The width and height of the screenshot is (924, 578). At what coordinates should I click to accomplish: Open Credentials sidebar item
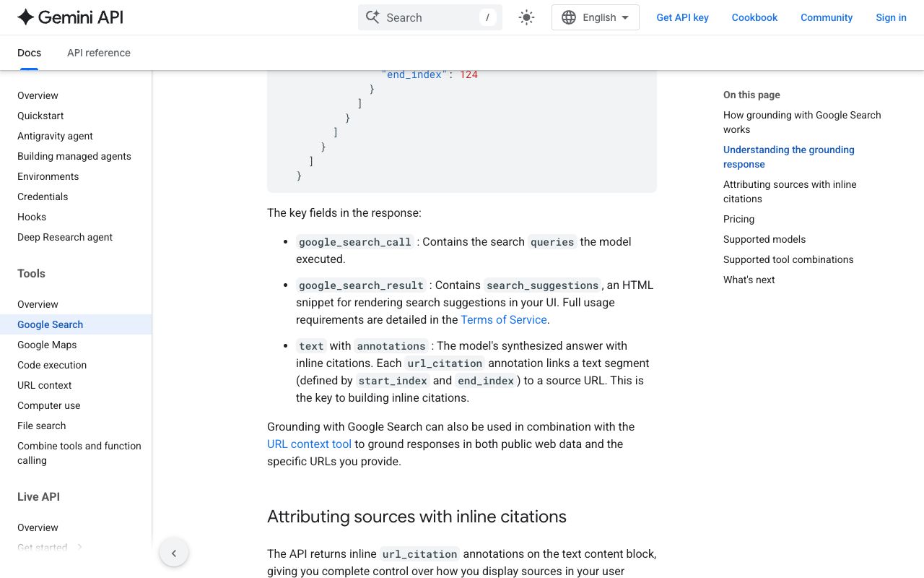click(x=43, y=197)
